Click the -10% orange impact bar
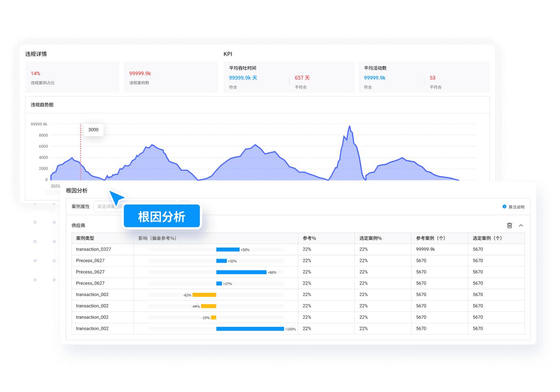This screenshot has height=392, width=560. [x=214, y=318]
